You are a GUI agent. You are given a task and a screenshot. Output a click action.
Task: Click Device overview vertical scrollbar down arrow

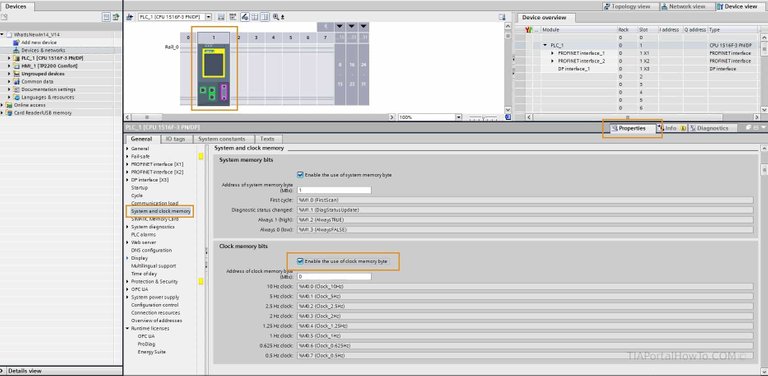tap(764, 110)
